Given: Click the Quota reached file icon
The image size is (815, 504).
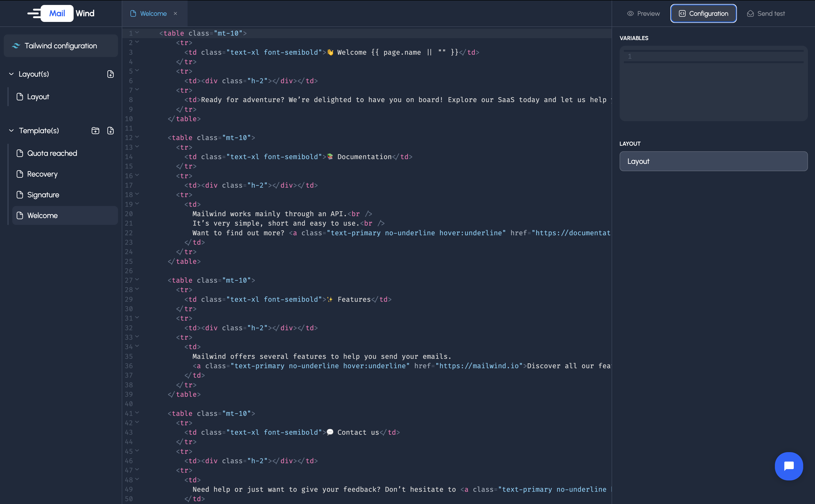Looking at the screenshot, I should click(20, 153).
